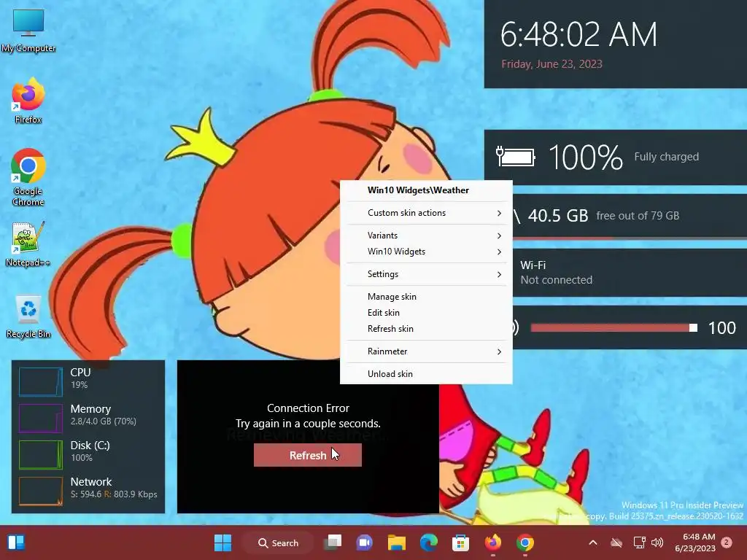Screen dimensions: 747x560
Task: Adjust the volume slider widget
Action: [x=614, y=327]
